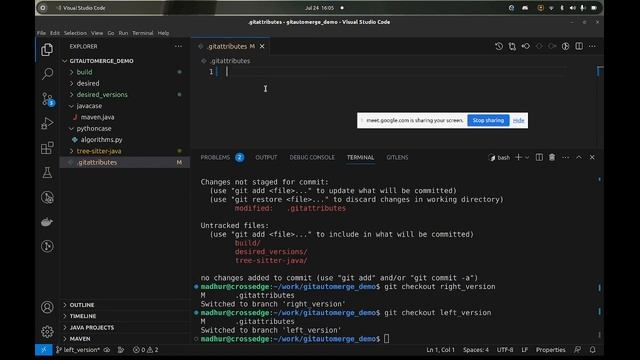This screenshot has width=640, height=360.
Task: Open the Testing flask view
Action: pos(47,173)
